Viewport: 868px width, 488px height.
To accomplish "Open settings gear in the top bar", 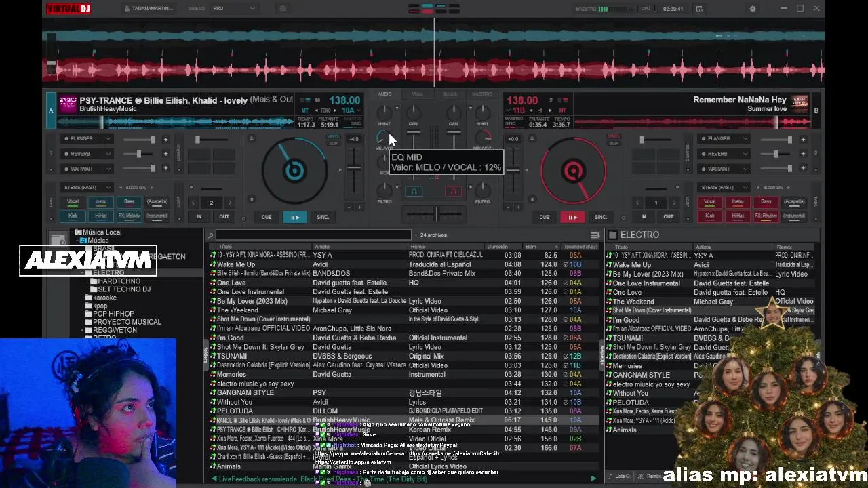I will (752, 9).
